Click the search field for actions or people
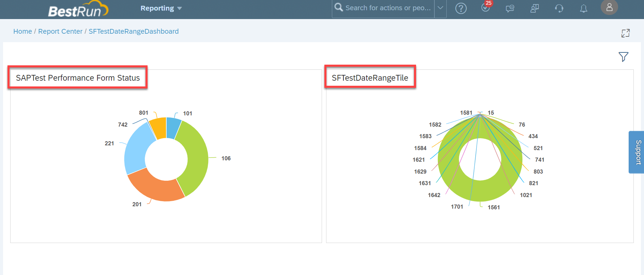 pos(388,8)
